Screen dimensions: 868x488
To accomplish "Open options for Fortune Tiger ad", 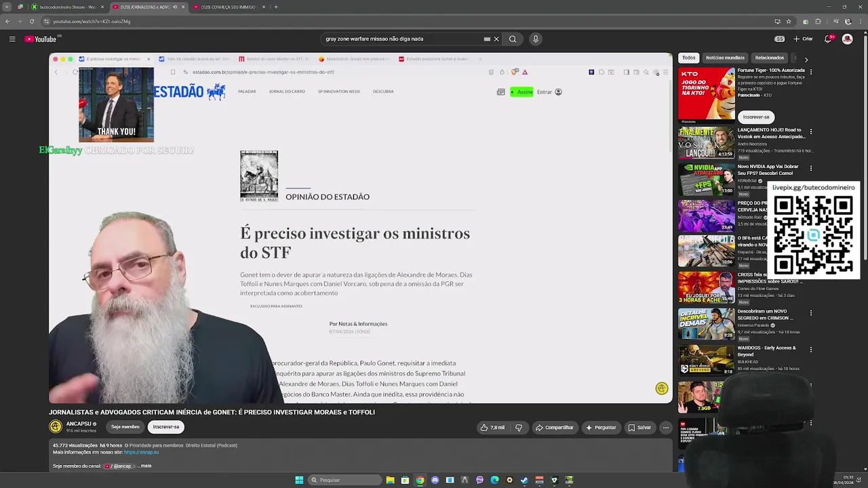I will [810, 71].
